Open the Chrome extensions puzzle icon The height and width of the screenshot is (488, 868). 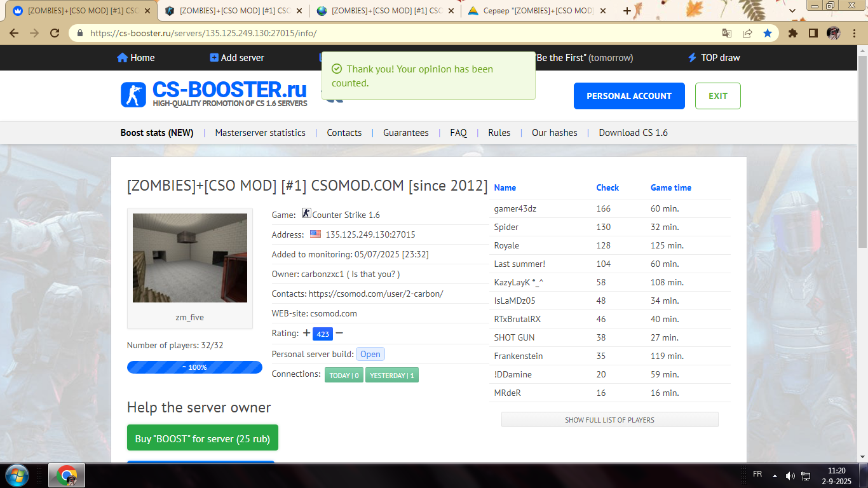[x=793, y=33]
